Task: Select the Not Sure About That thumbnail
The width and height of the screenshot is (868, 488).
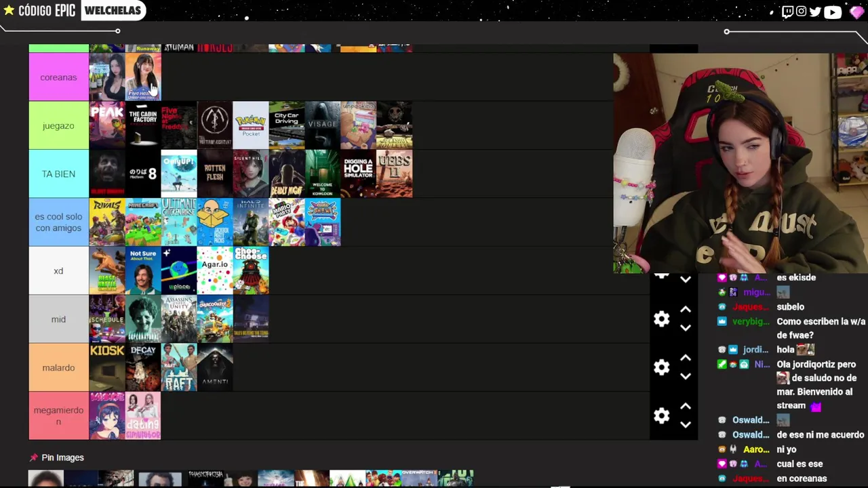Action: coord(143,271)
